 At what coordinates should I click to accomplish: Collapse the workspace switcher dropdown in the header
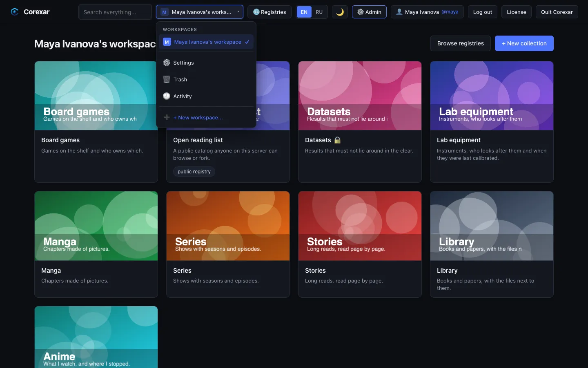(x=200, y=12)
